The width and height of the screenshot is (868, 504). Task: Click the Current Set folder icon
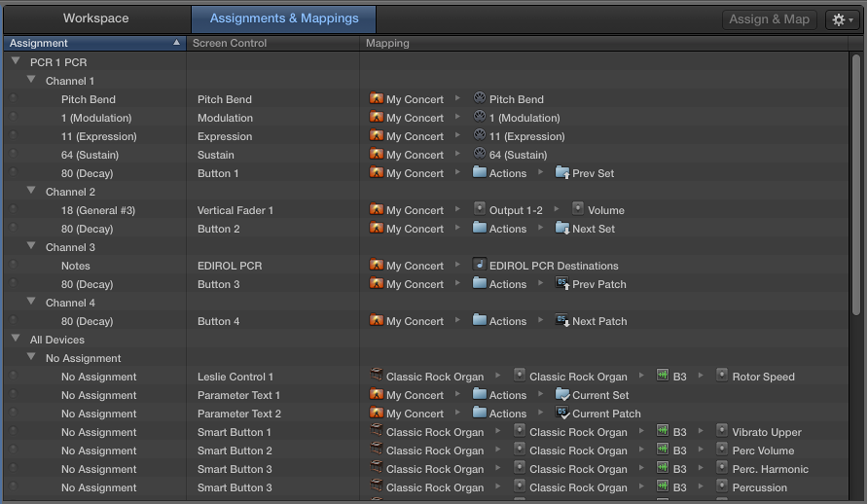(x=562, y=394)
